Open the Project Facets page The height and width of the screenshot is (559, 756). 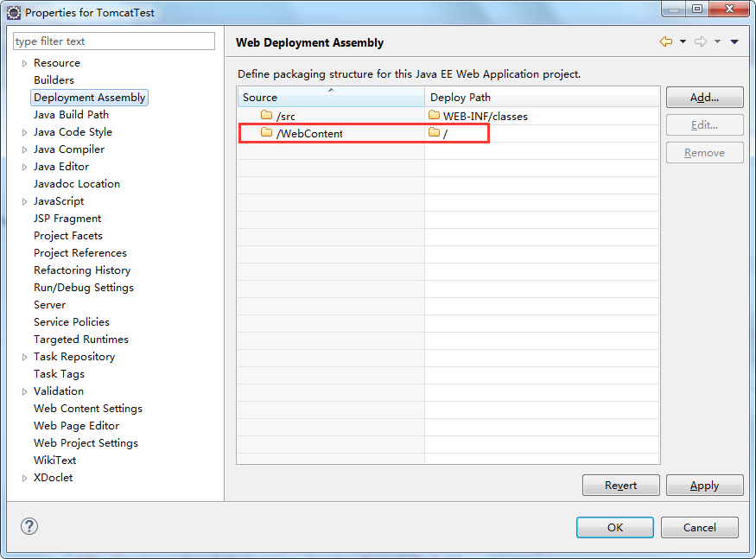pos(68,236)
